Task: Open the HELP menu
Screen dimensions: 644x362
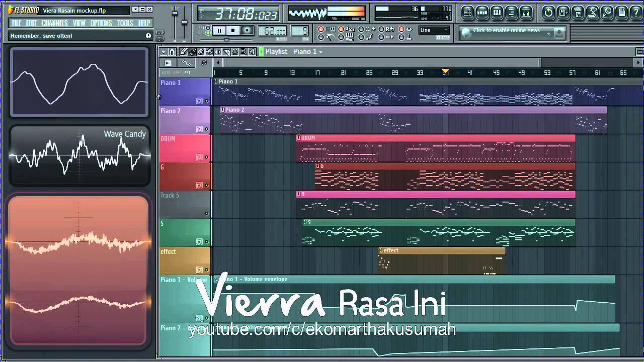Action: [144, 23]
